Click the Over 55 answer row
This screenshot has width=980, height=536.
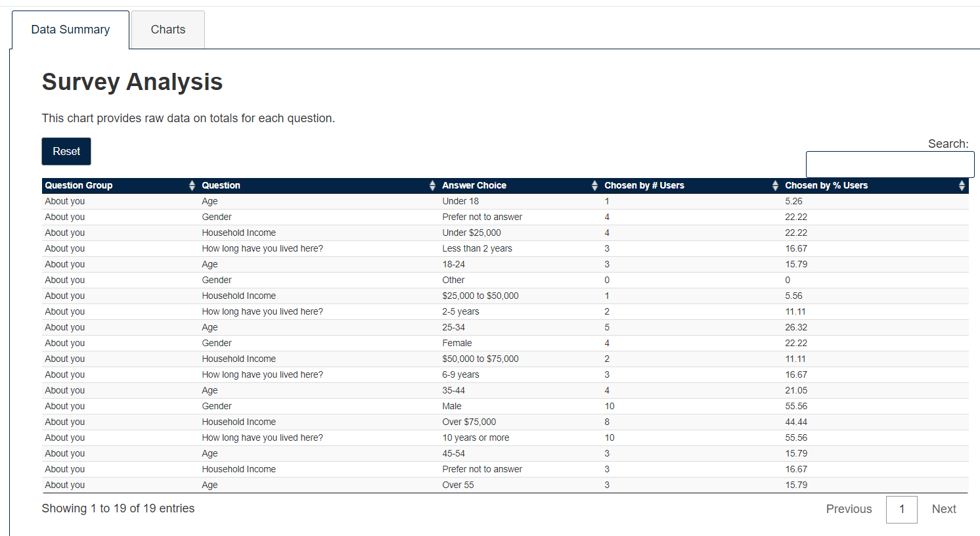click(505, 485)
